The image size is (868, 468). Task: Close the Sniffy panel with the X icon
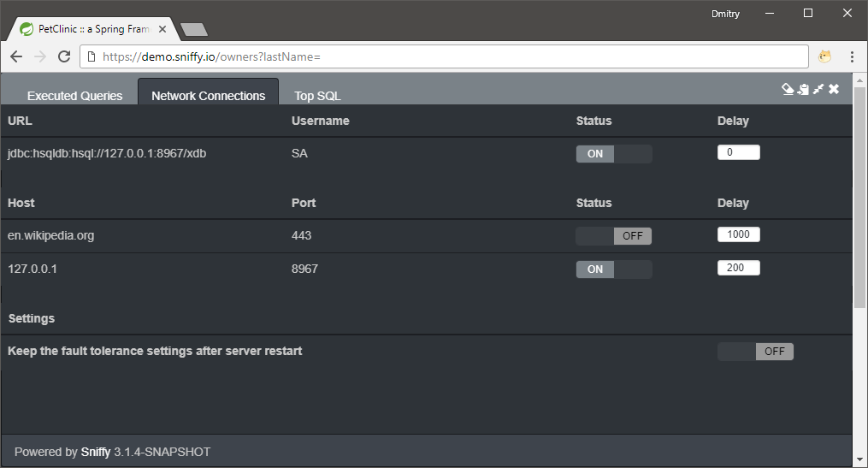[x=834, y=89]
